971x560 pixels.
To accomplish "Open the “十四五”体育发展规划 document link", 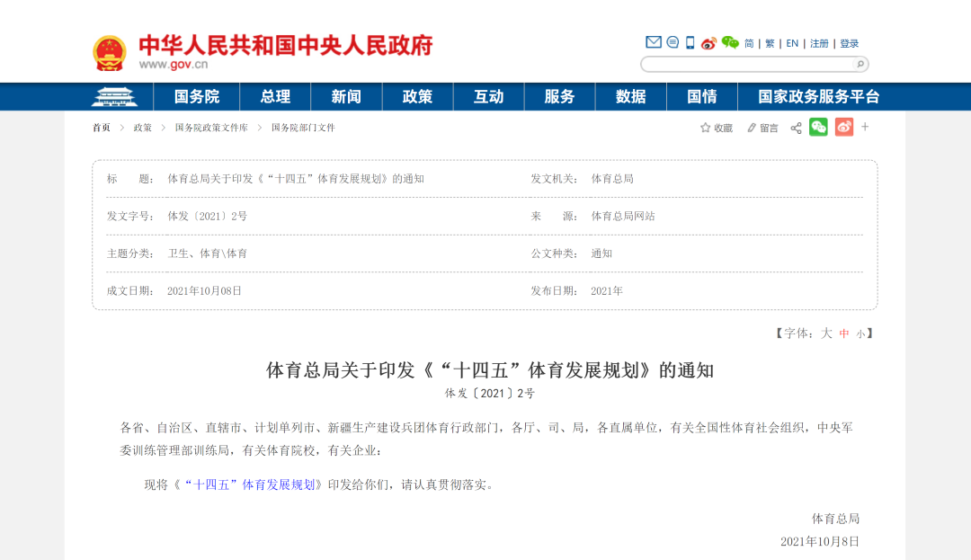I will 250,484.
